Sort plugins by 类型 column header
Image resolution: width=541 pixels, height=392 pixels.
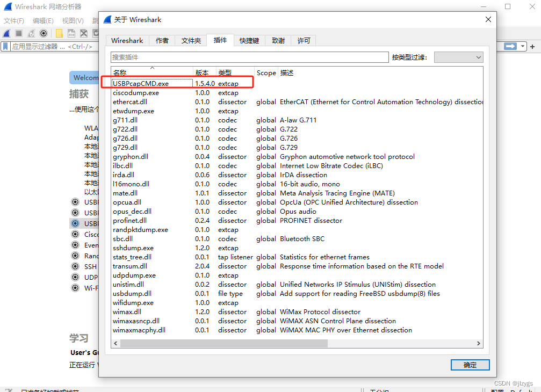[235, 72]
